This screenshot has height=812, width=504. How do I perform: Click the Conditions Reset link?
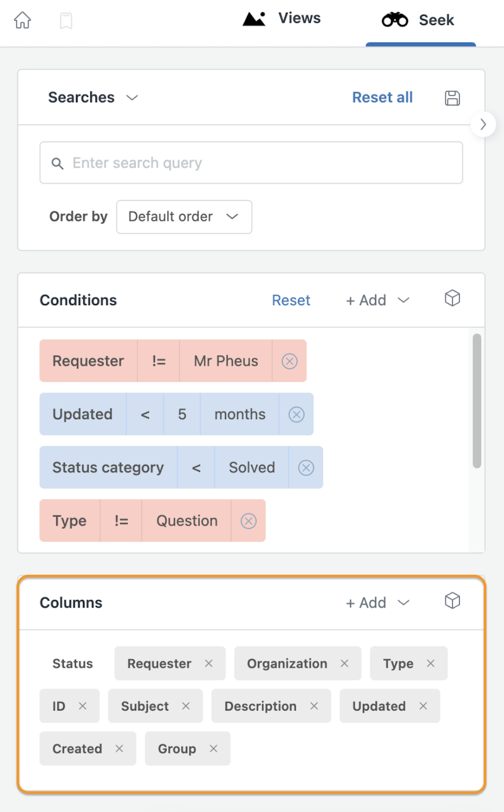point(291,300)
